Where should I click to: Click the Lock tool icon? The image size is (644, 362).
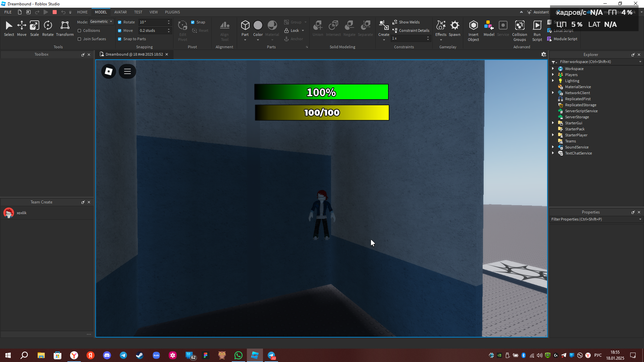point(287,31)
